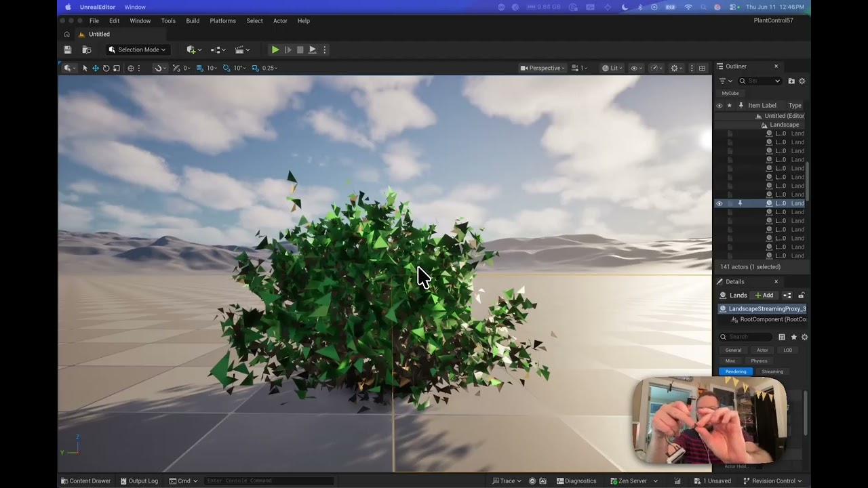Open the 0.25 scale snap value dropdown
868x488 pixels.
(270, 68)
